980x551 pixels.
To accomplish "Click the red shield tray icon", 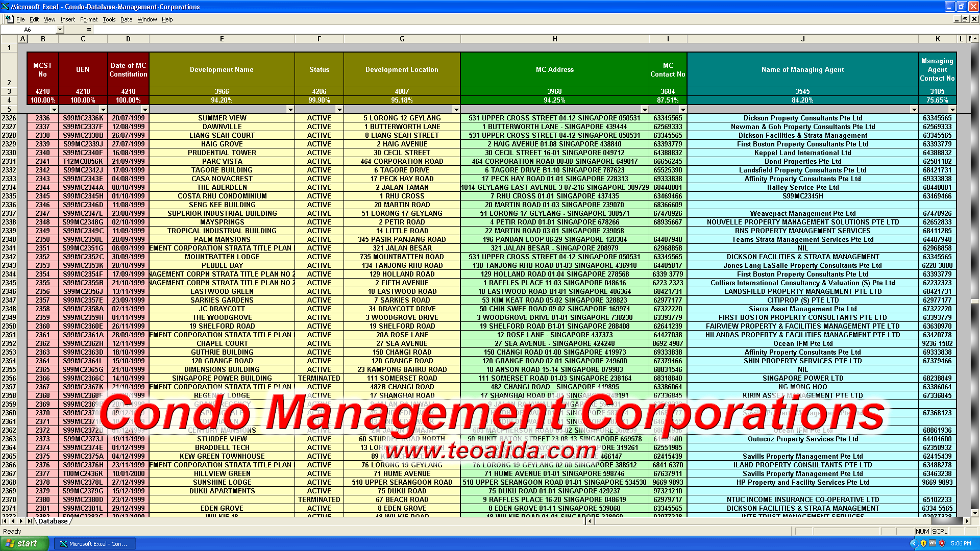I will click(942, 543).
